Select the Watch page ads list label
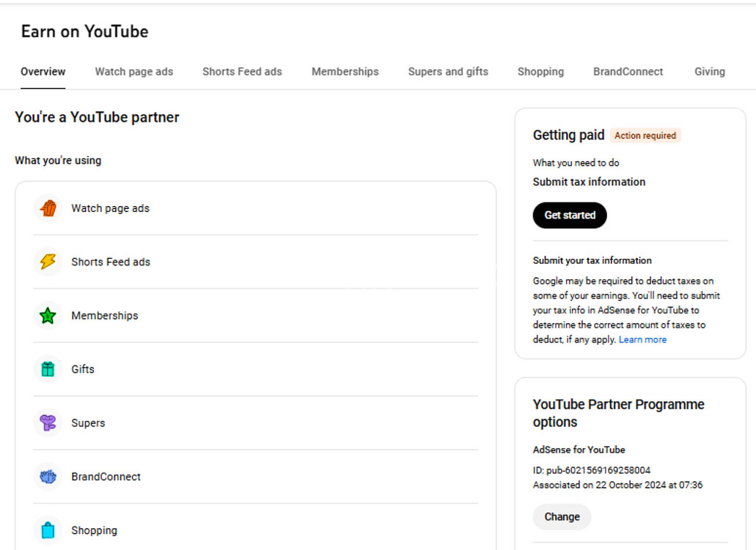The image size is (756, 550). click(111, 208)
